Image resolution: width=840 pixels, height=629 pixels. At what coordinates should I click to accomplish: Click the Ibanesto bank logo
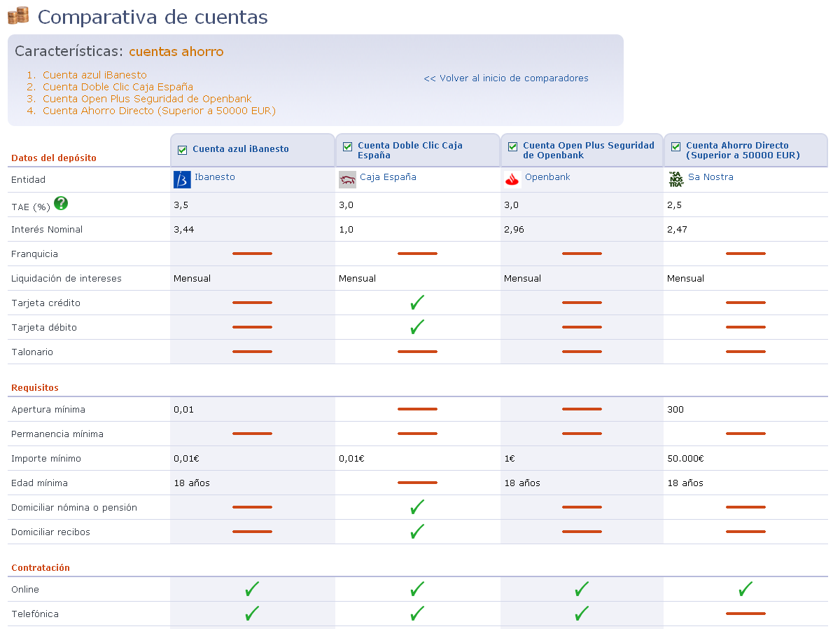click(x=182, y=179)
